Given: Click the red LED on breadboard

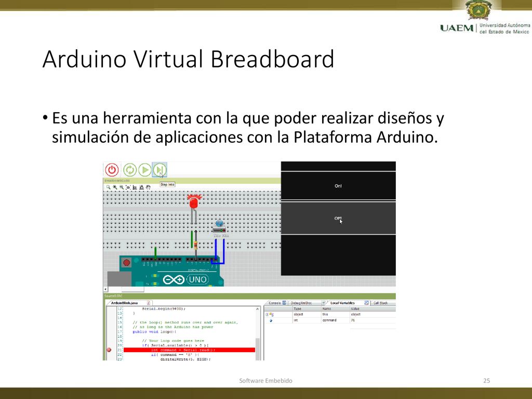Looking at the screenshot, I should 194,202.
